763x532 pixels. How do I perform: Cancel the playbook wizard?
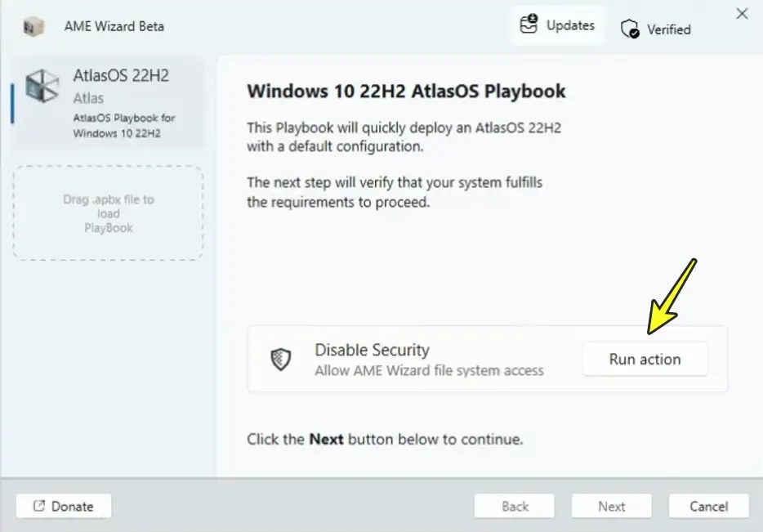tap(708, 506)
